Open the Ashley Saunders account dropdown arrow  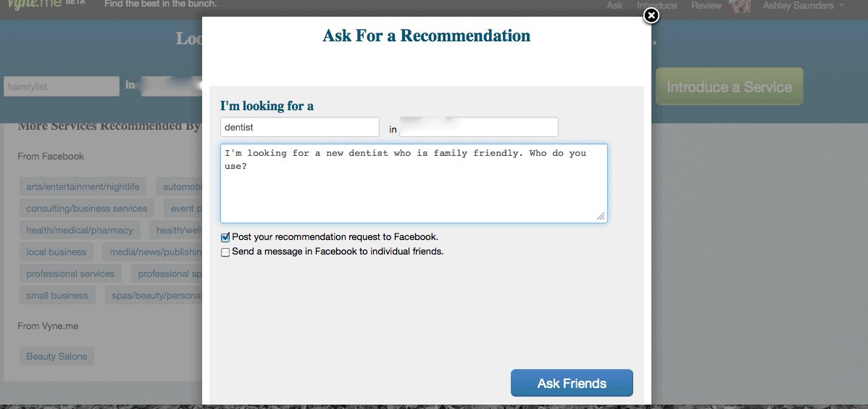click(x=841, y=6)
